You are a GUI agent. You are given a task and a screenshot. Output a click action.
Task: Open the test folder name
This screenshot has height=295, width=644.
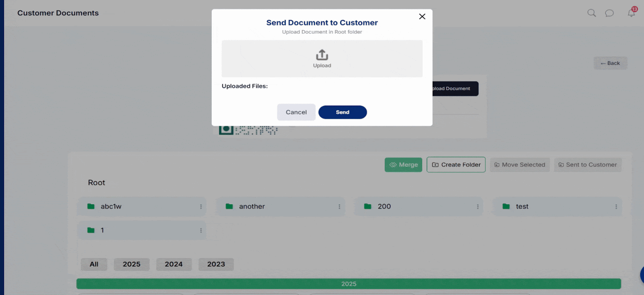click(522, 206)
